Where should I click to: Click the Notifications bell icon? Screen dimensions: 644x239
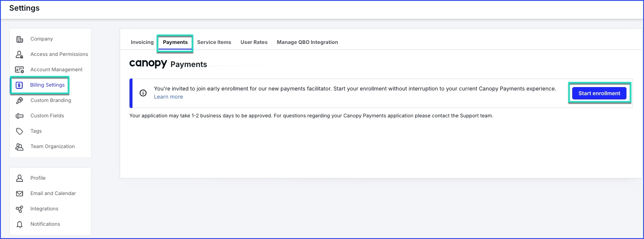click(19, 224)
